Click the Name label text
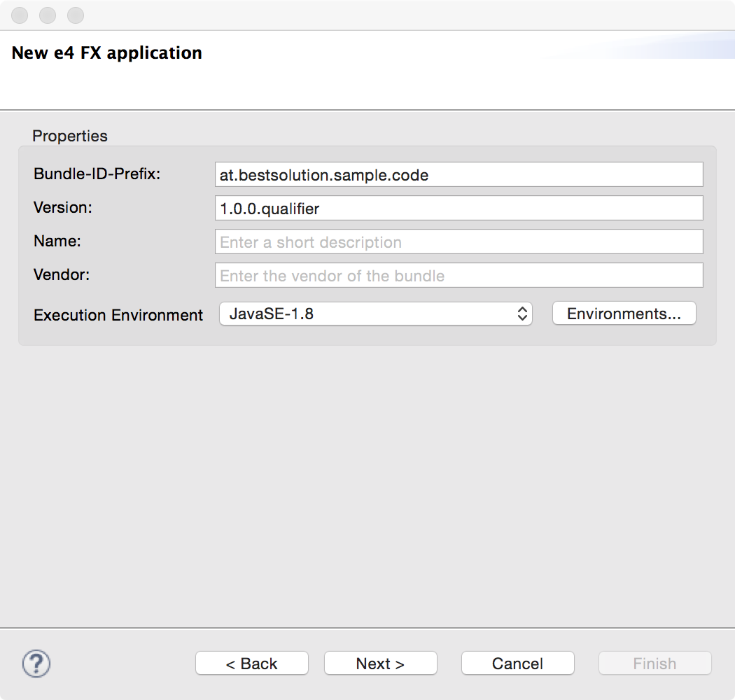The image size is (735, 700). coord(57,241)
